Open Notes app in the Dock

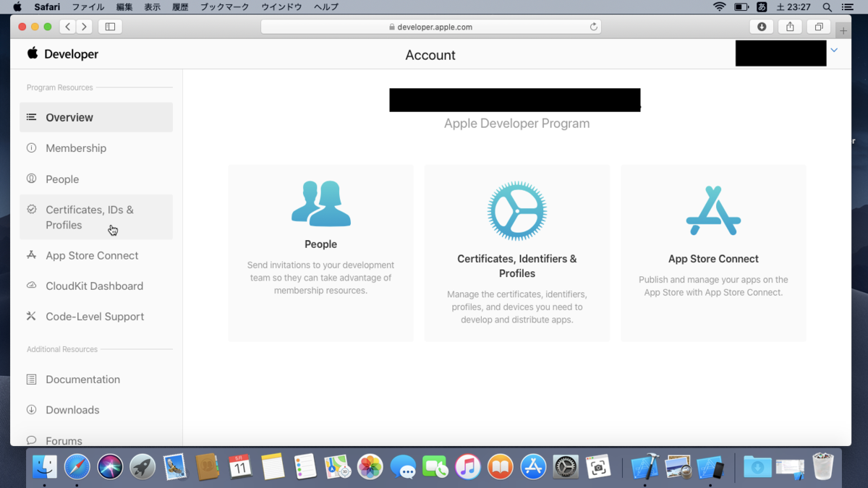click(273, 467)
